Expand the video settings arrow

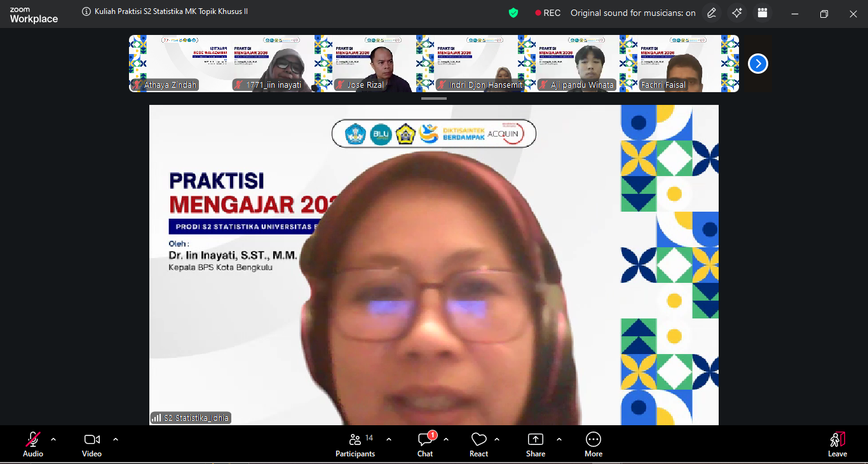tap(116, 439)
